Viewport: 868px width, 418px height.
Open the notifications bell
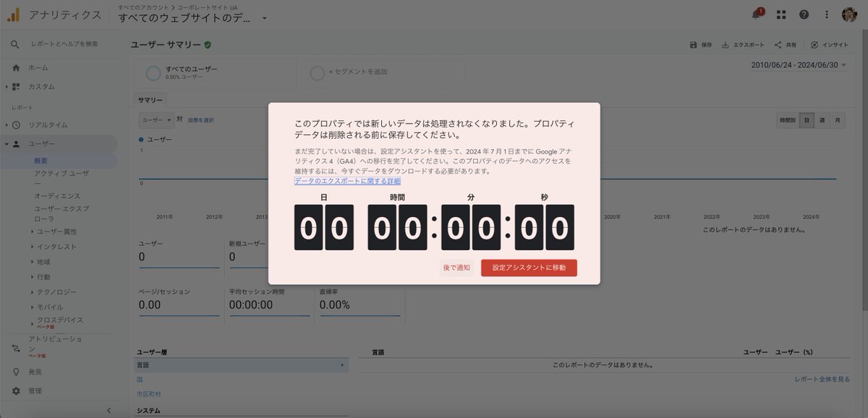coord(757,14)
